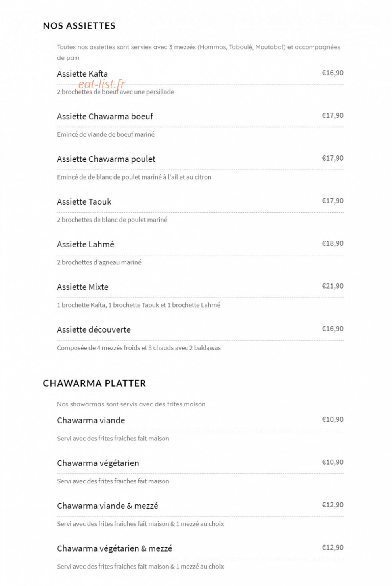Image resolution: width=392 pixels, height=586 pixels.
Task: Click the €21,90 price of Assiette Mixte
Action: click(x=333, y=286)
